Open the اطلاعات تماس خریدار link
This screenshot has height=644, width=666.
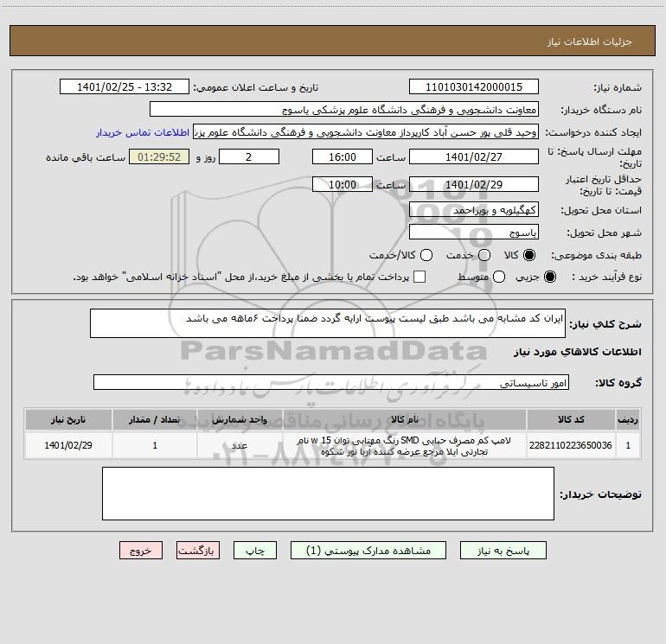(x=143, y=132)
